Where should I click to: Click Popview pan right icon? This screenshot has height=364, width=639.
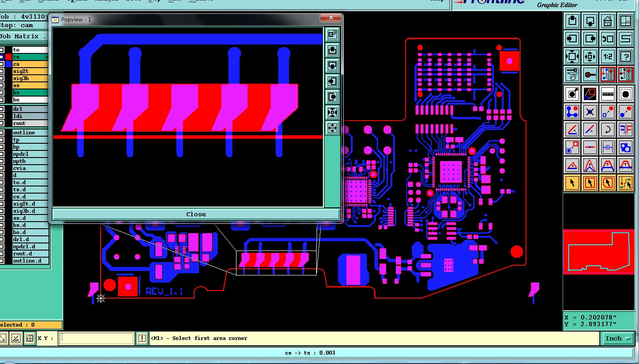(332, 96)
